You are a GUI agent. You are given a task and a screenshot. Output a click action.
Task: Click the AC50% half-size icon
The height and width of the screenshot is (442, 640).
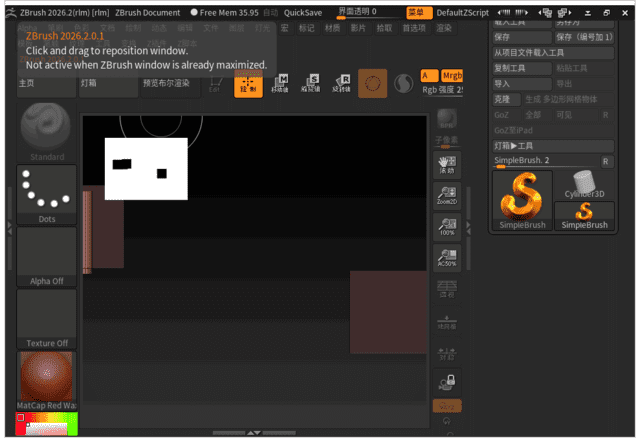coord(447,259)
